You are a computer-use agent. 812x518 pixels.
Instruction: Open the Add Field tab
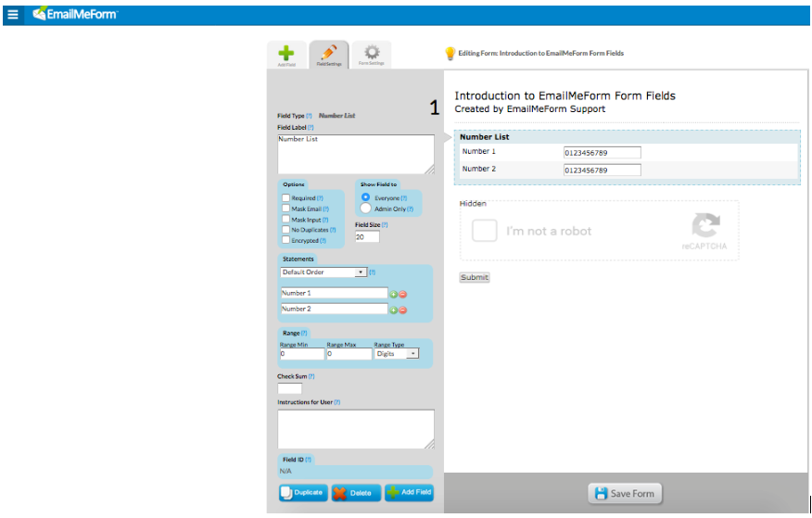(x=286, y=55)
